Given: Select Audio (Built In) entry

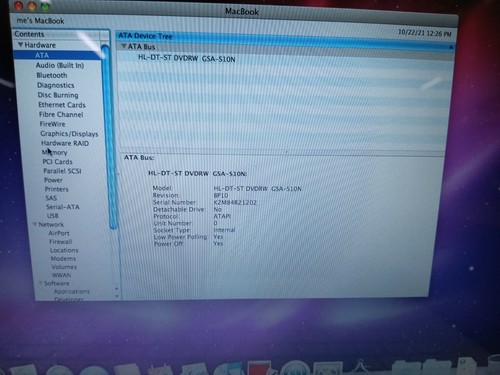Looking at the screenshot, I should (x=60, y=65).
